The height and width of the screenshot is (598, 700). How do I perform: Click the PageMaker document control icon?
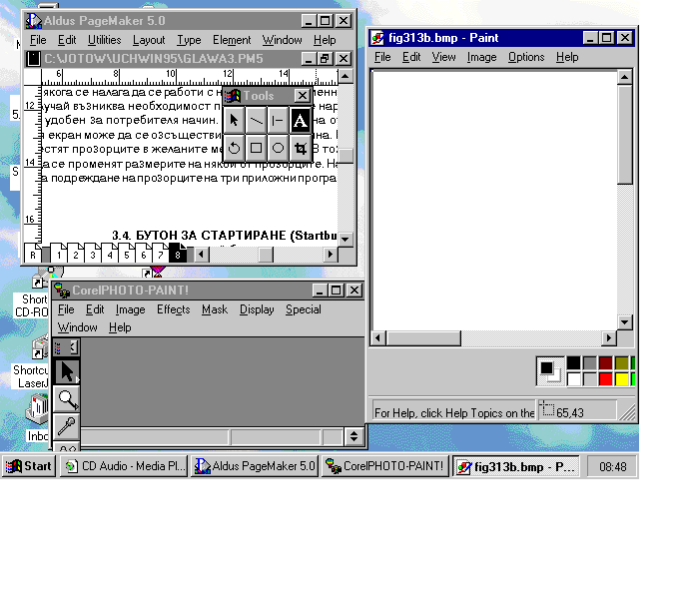pyautogui.click(x=33, y=59)
